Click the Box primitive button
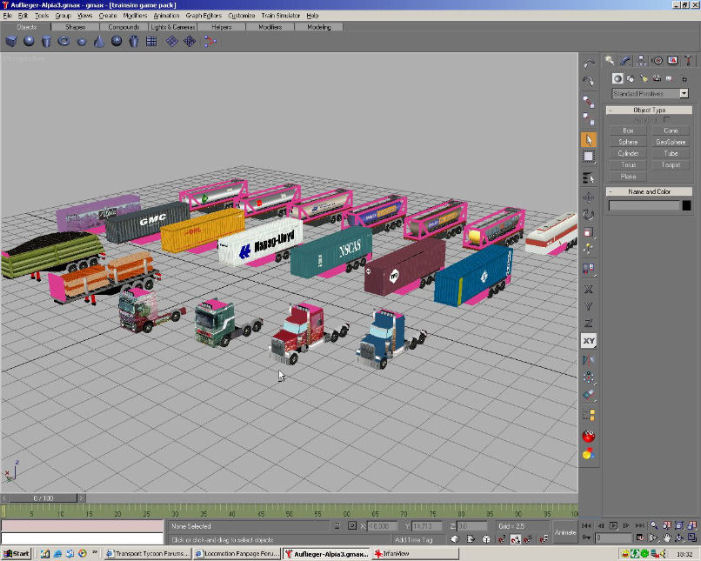This screenshot has width=701, height=561. point(628,131)
